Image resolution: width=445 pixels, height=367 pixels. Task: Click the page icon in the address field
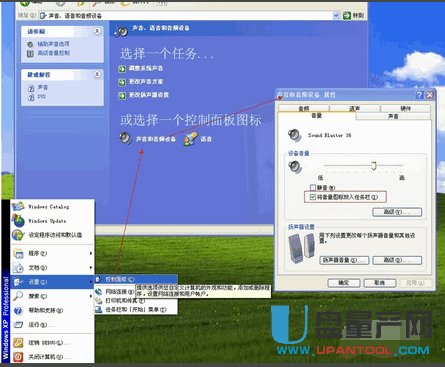43,16
